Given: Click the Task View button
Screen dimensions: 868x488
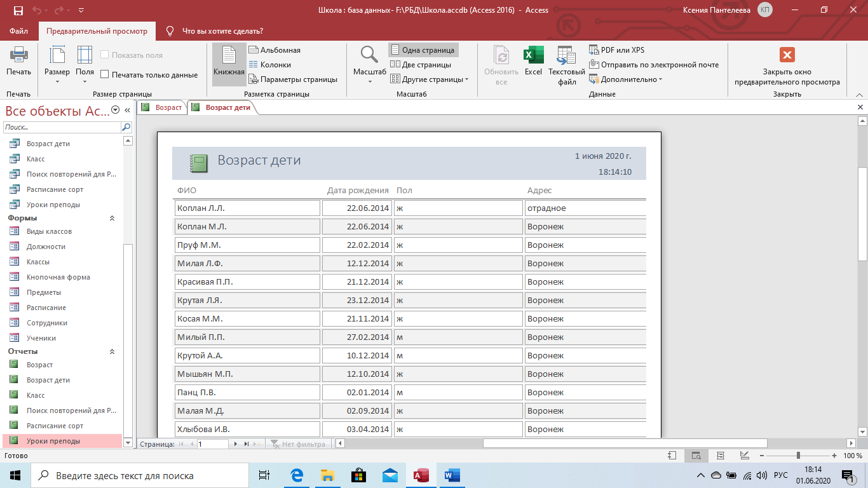Looking at the screenshot, I should (265, 475).
